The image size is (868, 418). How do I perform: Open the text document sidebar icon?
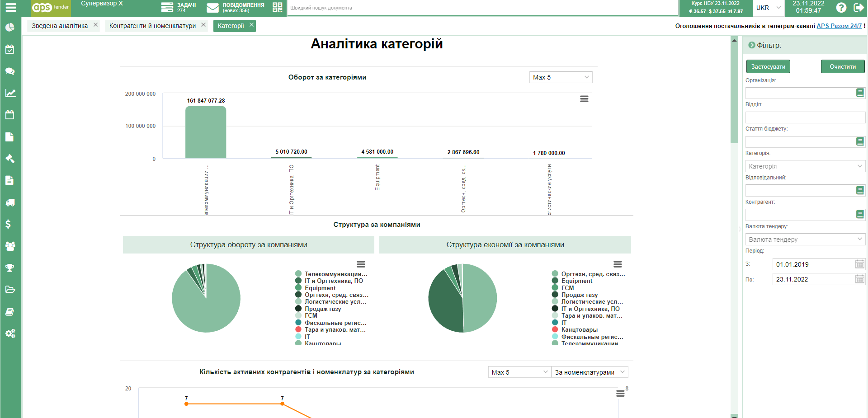point(10,180)
